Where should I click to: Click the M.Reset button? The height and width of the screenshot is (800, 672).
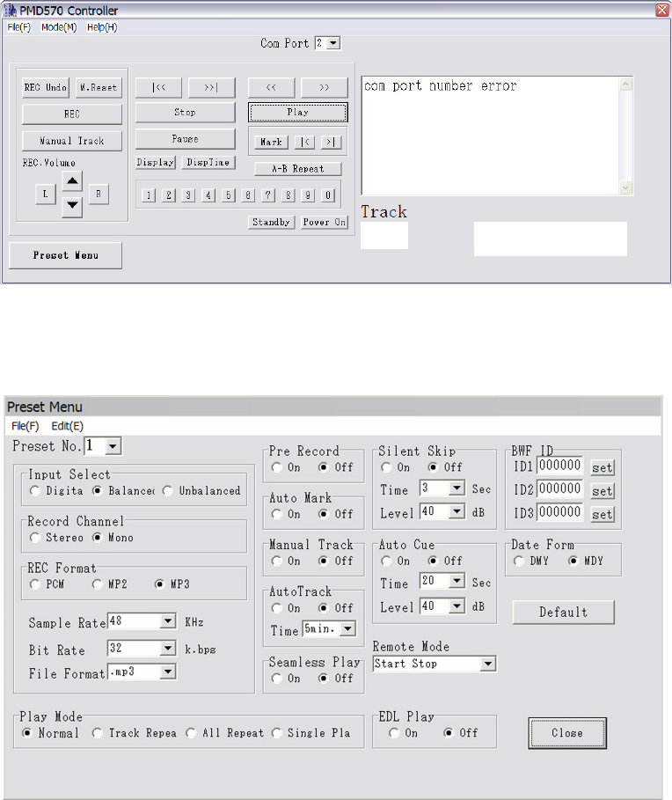pyautogui.click(x=99, y=87)
